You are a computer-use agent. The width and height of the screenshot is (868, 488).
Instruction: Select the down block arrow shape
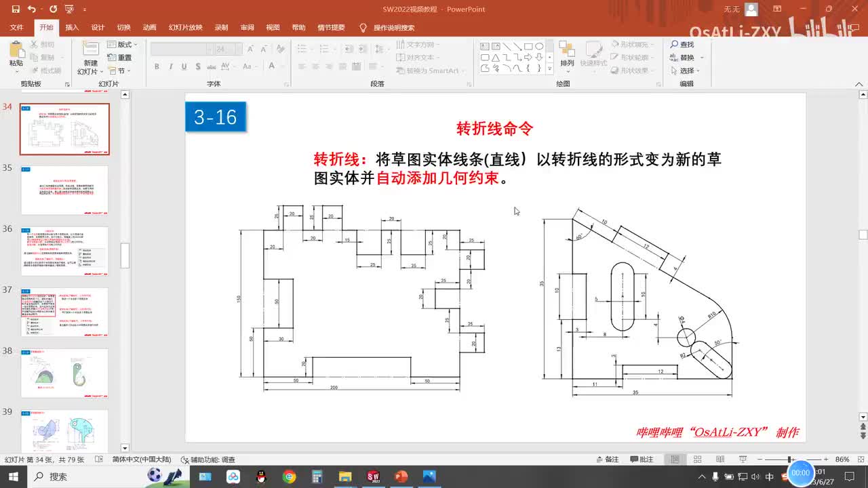539,58
